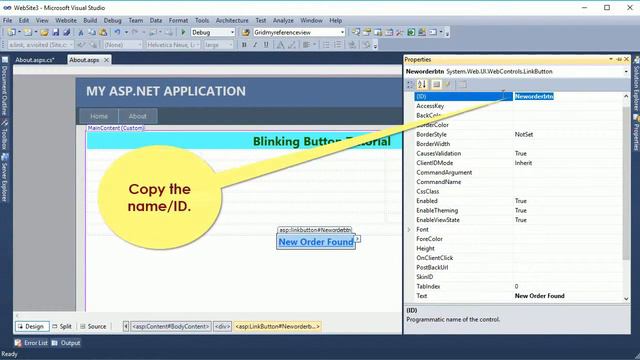Select the Text property value New Order Found
Image resolution: width=640 pixels, height=360 pixels.
pos(540,296)
